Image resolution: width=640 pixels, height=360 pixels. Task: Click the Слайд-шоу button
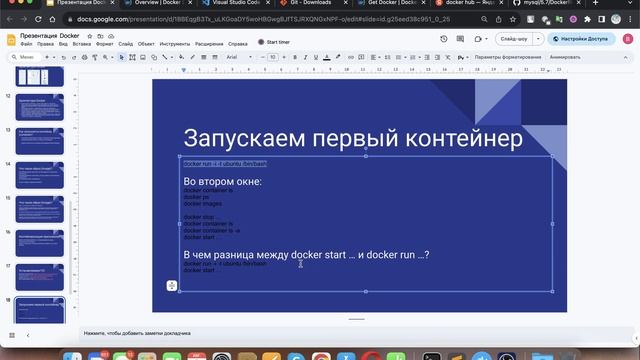coord(514,39)
